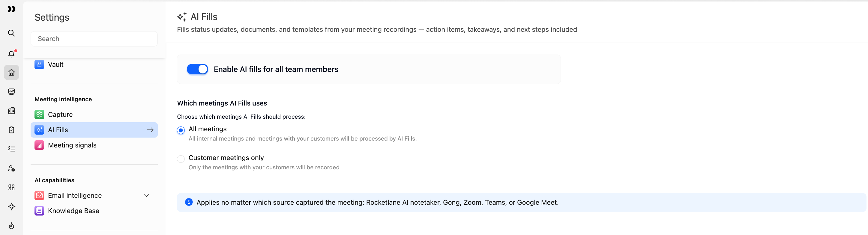The width and height of the screenshot is (868, 235).
Task: Click the arrow next to AI Fills
Action: coord(150,130)
